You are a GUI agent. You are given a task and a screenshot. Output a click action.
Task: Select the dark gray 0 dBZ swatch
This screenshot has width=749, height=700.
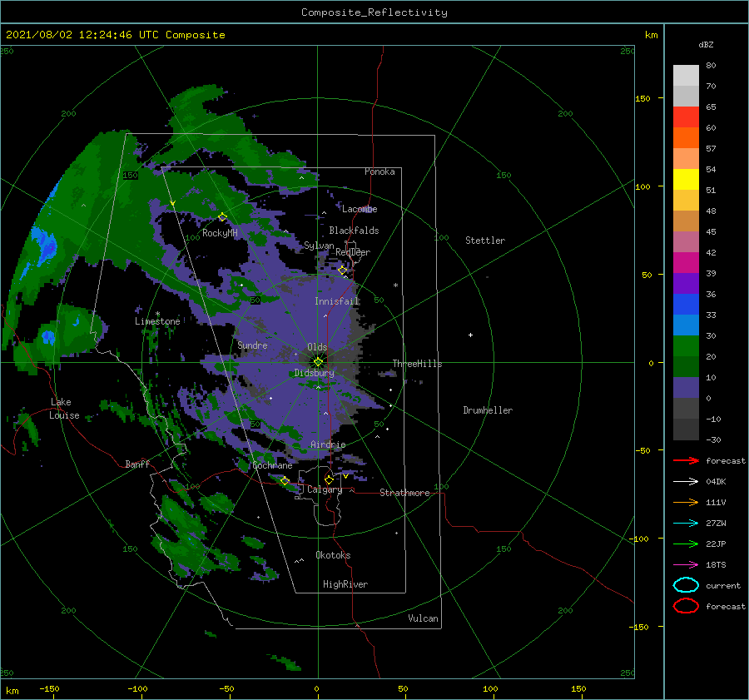[x=686, y=409]
